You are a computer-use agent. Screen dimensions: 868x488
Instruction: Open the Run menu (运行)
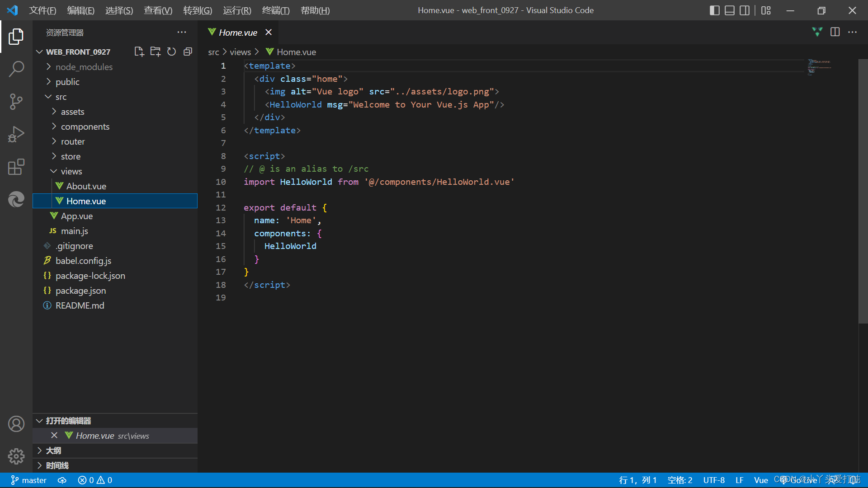pyautogui.click(x=237, y=10)
